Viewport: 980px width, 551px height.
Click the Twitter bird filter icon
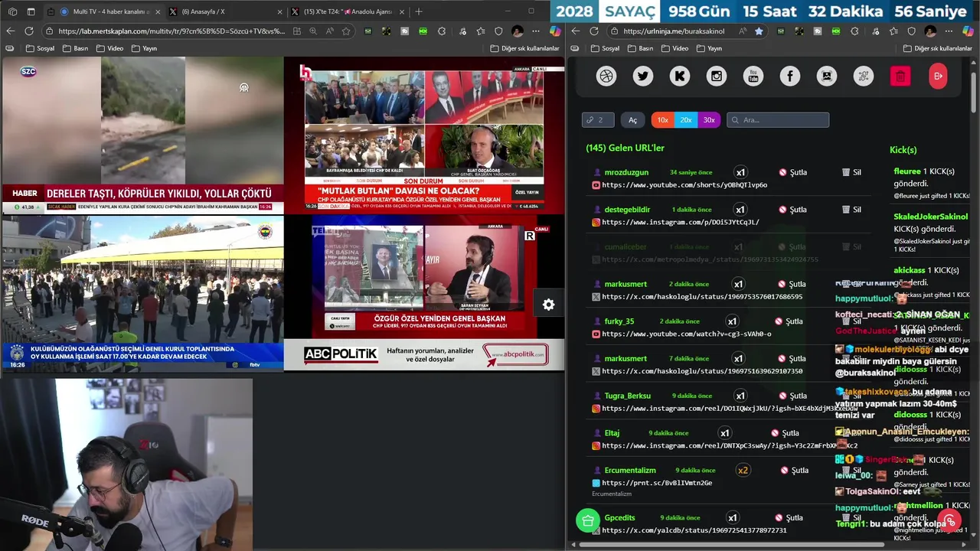[x=643, y=76]
